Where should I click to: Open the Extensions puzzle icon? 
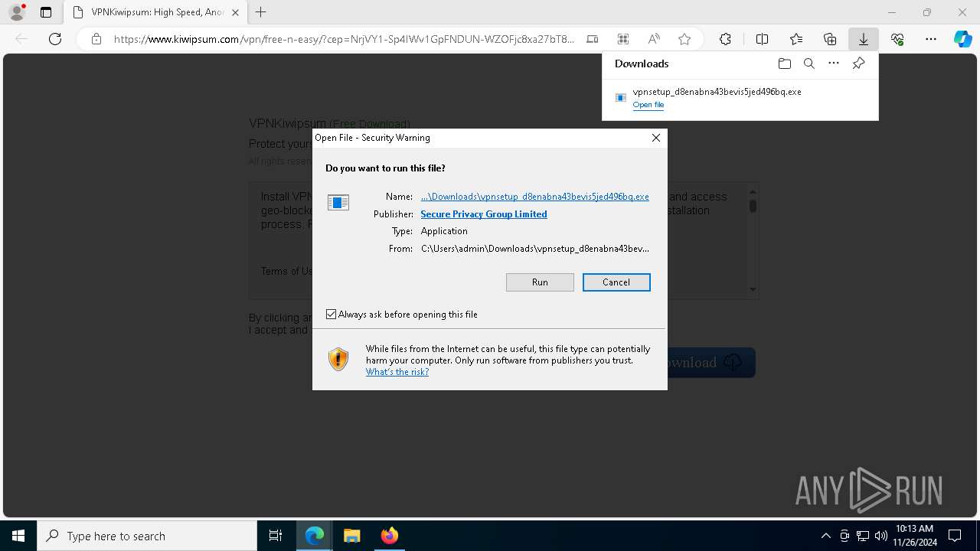(x=725, y=39)
